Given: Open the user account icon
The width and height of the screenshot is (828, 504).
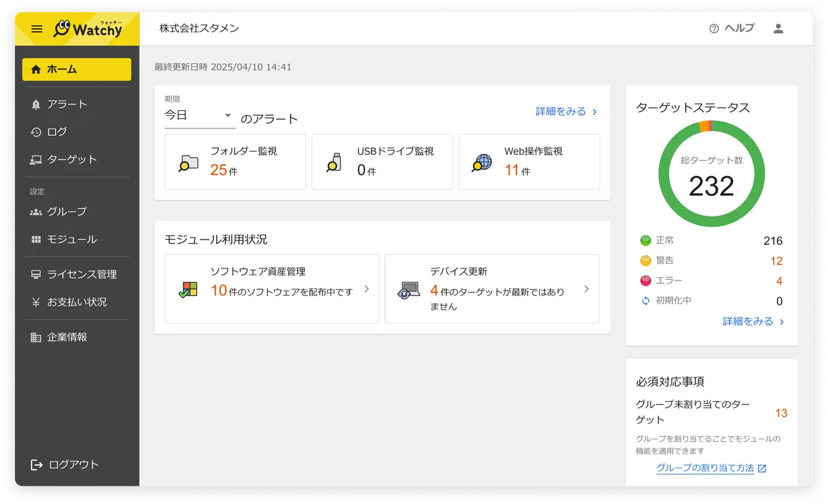Looking at the screenshot, I should pos(778,28).
